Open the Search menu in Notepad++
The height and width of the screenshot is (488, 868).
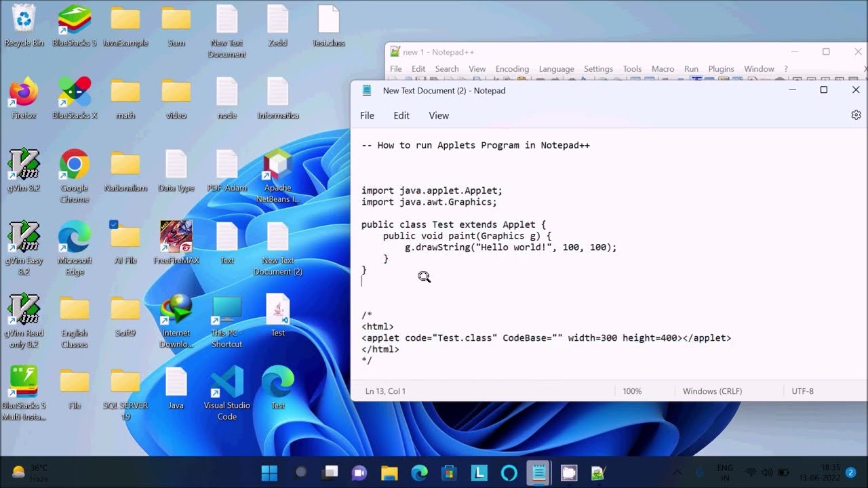tap(447, 69)
